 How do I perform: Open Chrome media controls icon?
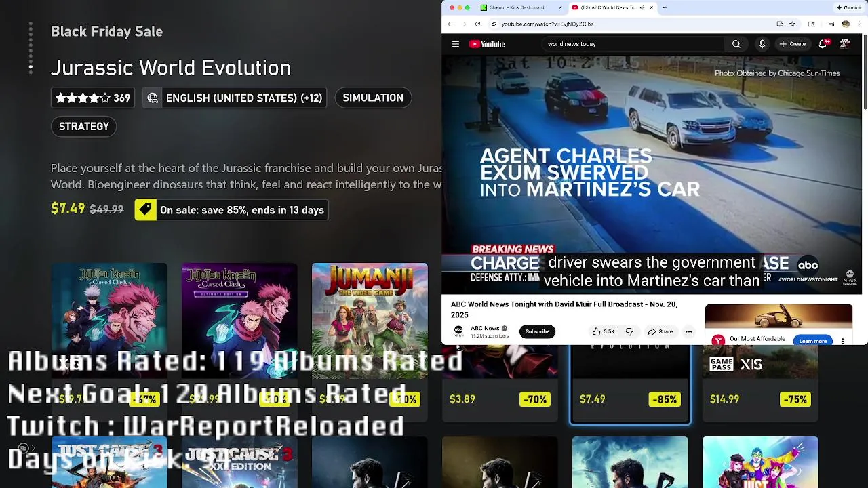tap(831, 24)
